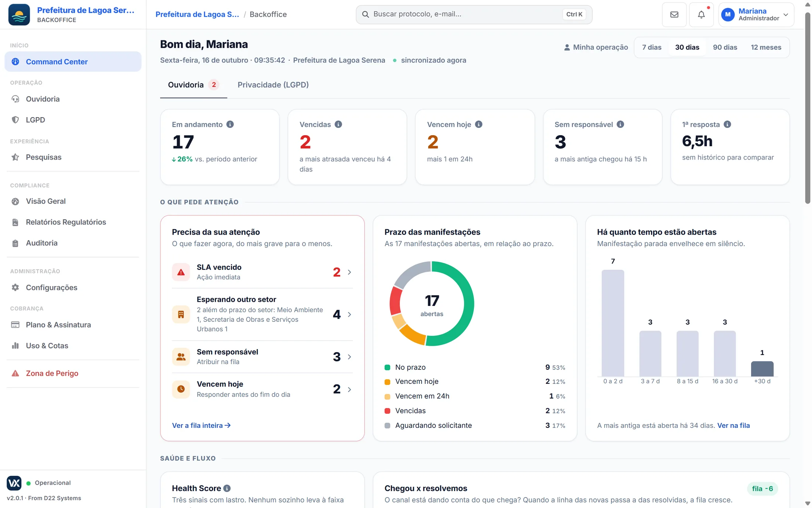
Task: Open notifications bell icon
Action: click(x=701, y=14)
